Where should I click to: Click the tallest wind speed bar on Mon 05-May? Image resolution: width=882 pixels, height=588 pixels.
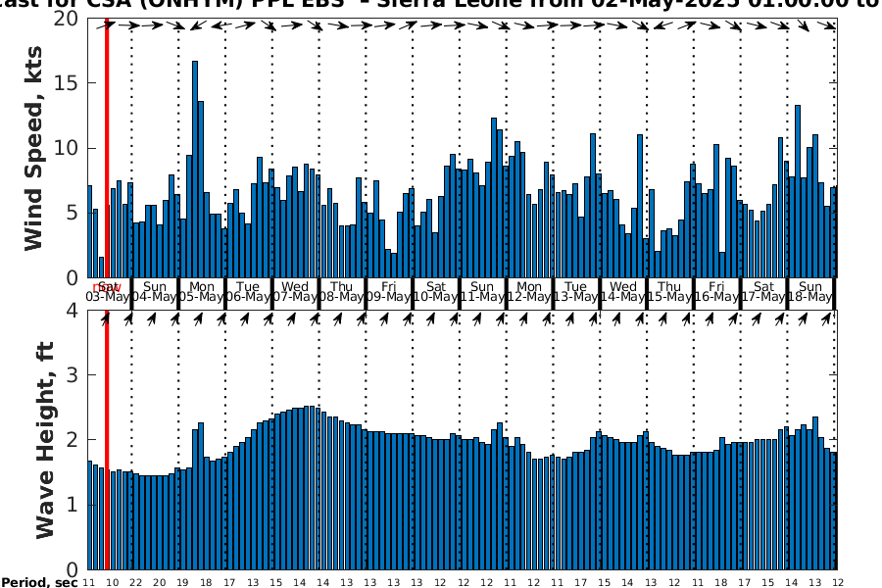click(195, 170)
